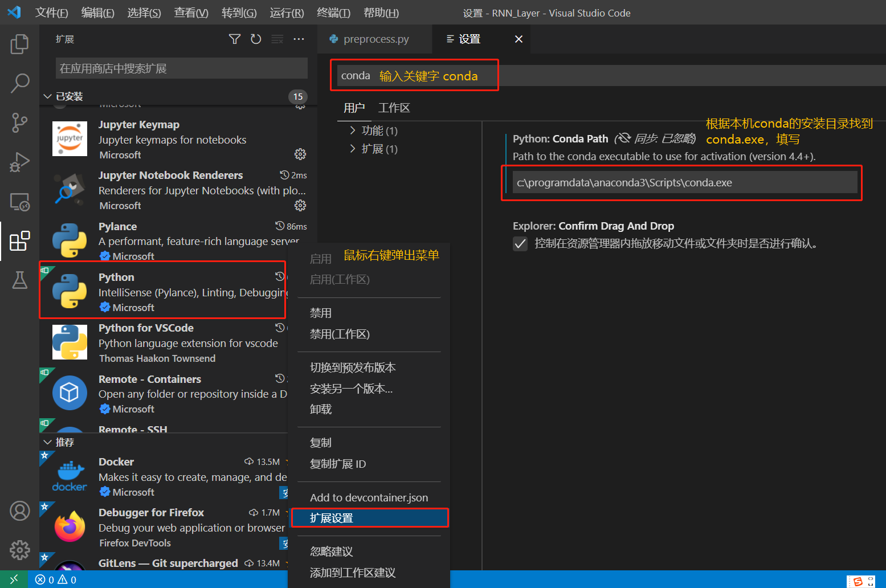Click the remote connection indicator in the status bar
This screenshot has width=886, height=588.
coord(13,579)
